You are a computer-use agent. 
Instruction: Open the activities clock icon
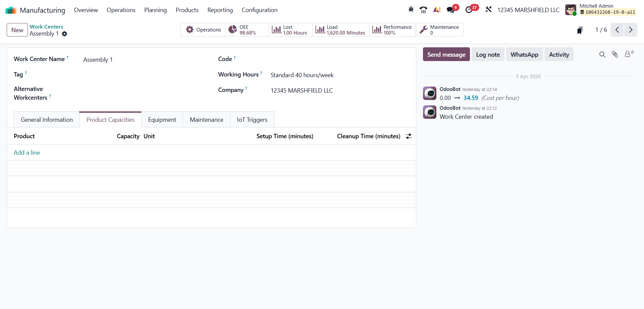tap(469, 10)
